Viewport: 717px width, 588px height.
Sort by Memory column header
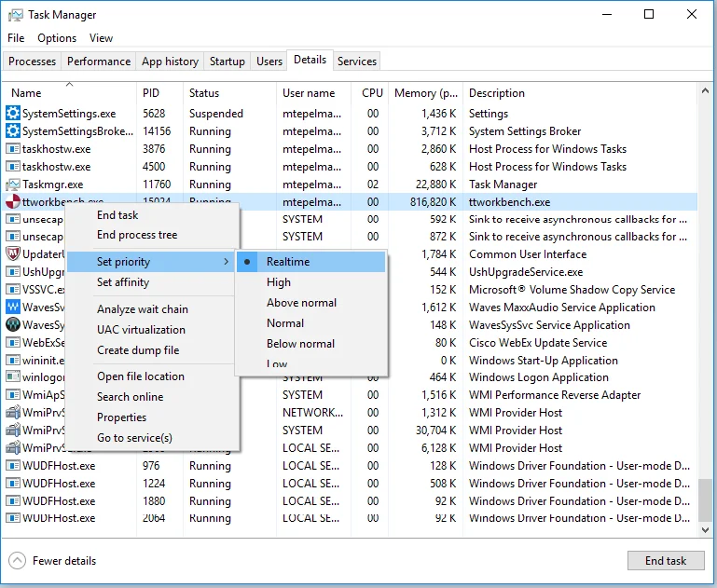[426, 93]
